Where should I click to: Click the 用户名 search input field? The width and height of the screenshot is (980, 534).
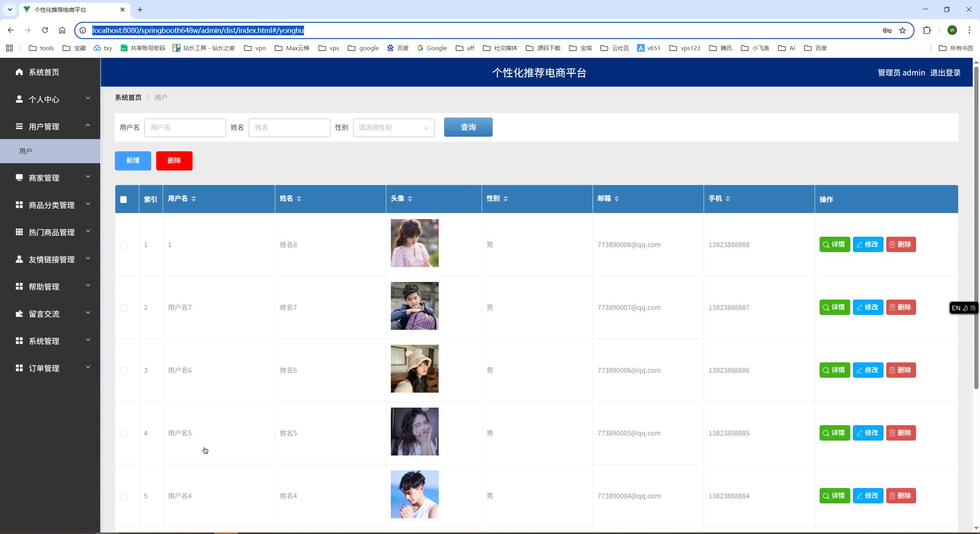(x=185, y=128)
